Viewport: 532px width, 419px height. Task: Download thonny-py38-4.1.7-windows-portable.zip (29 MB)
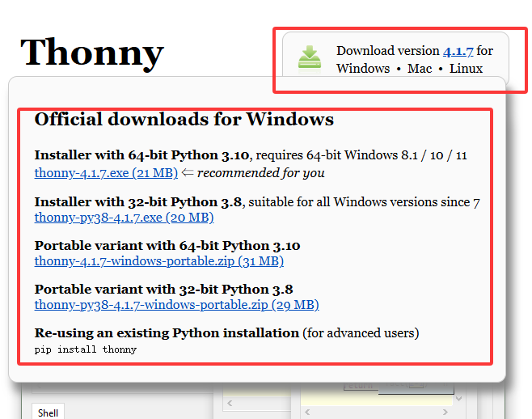click(x=176, y=305)
